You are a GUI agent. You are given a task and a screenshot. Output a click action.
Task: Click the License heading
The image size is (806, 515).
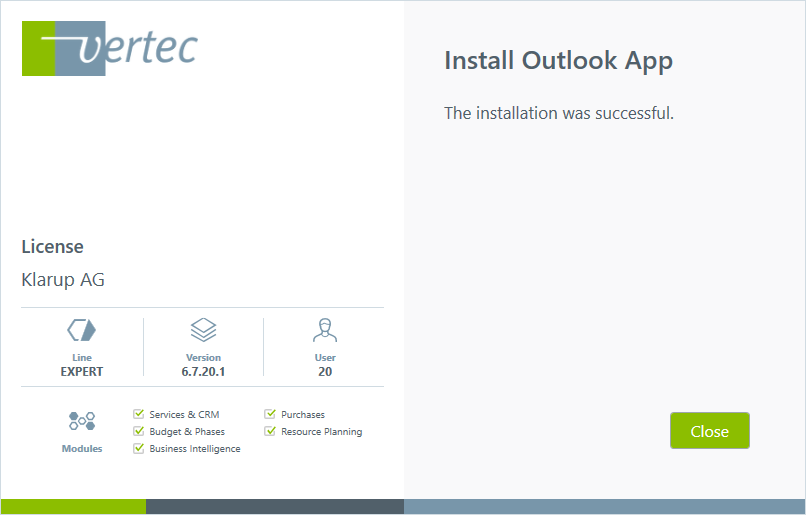[52, 246]
